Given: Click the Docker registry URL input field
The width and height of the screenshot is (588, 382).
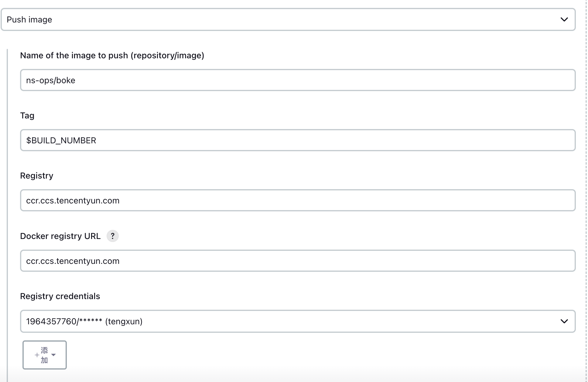Looking at the screenshot, I should (x=298, y=261).
